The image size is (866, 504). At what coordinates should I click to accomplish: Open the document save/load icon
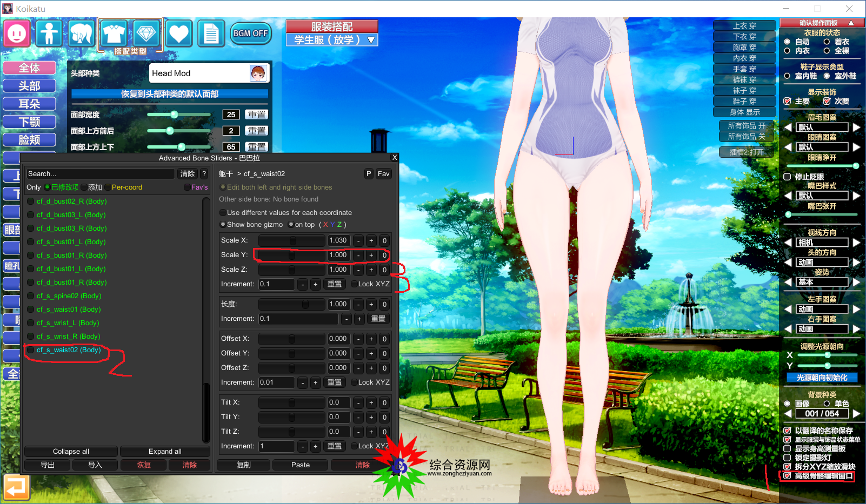click(211, 33)
